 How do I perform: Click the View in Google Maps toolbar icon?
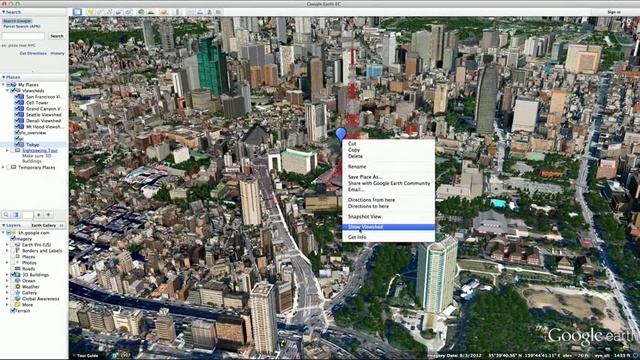(x=219, y=12)
